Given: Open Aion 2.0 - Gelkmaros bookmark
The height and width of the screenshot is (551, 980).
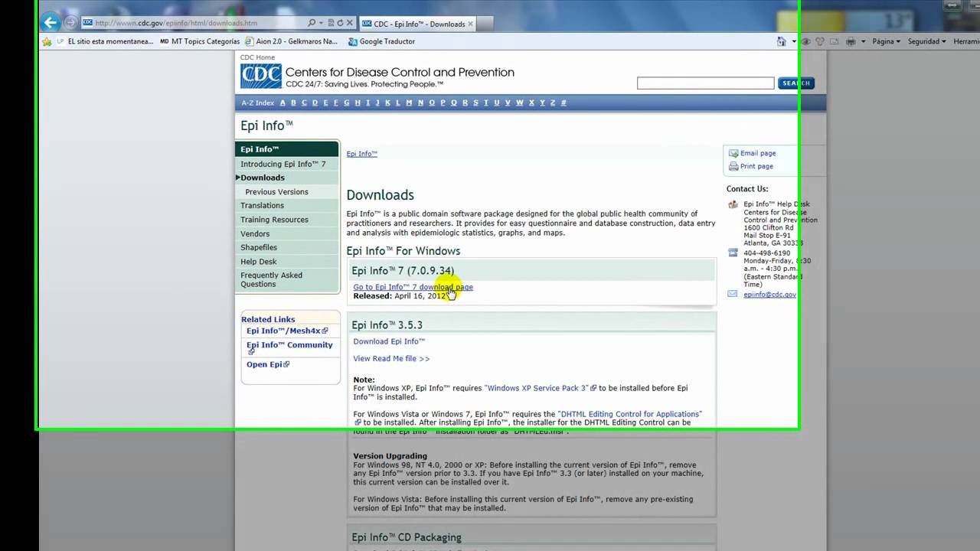Looking at the screenshot, I should pyautogui.click(x=291, y=41).
